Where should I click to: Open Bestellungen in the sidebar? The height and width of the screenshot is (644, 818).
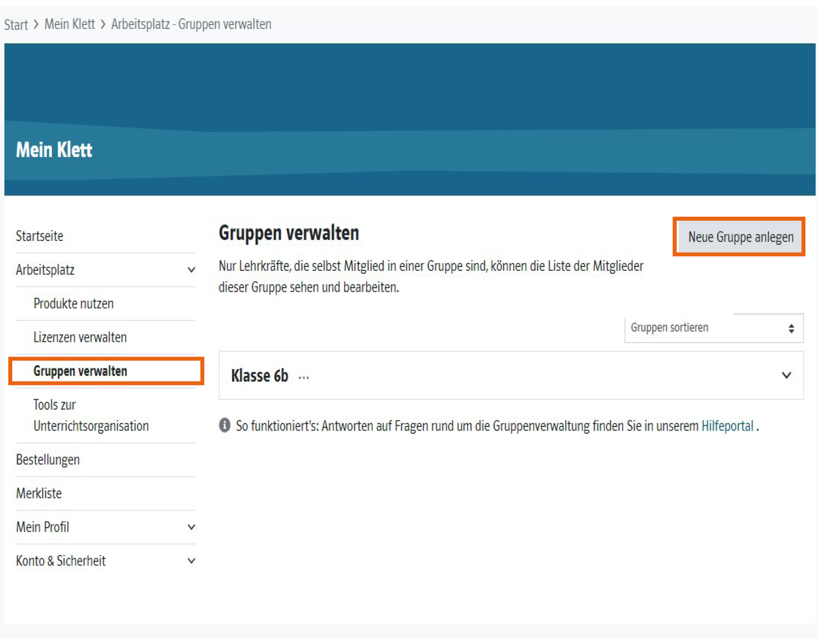48,460
